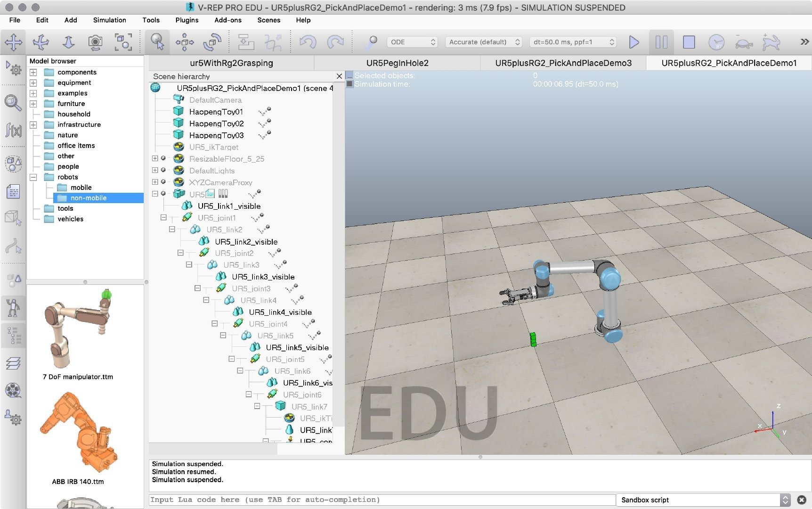Close the Scene hierarchy panel
The width and height of the screenshot is (812, 509).
(339, 76)
